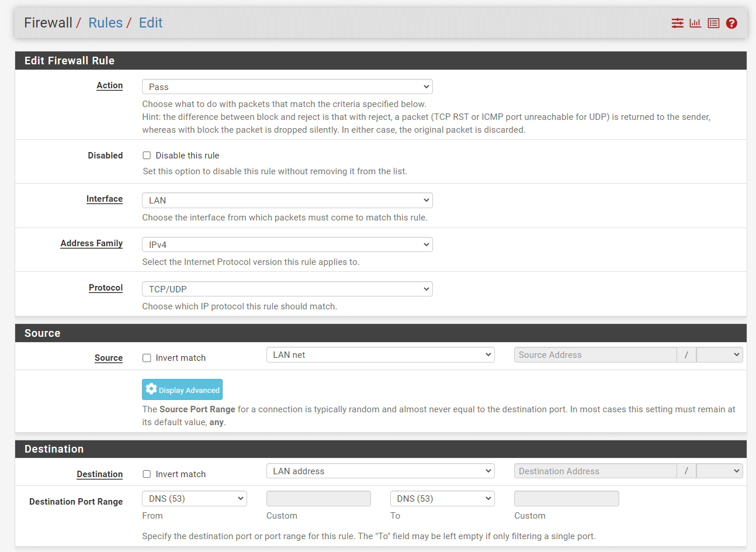Viewport: 756px width, 552px height.
Task: Open From port dropdown showing DNS (53)
Action: click(x=195, y=499)
